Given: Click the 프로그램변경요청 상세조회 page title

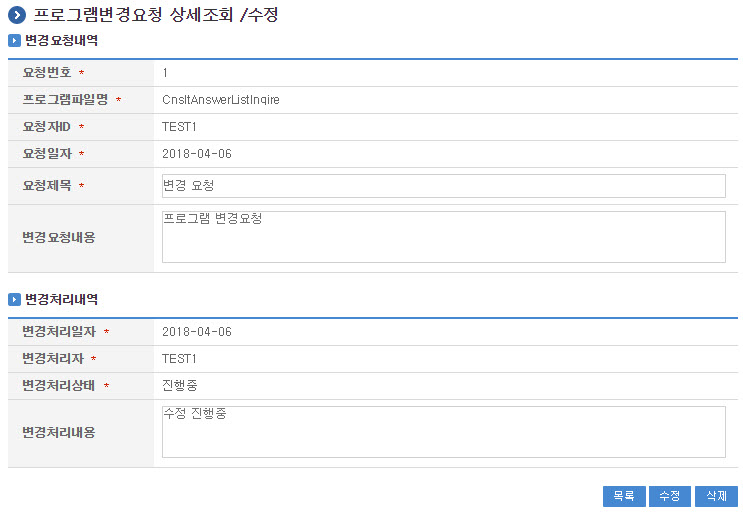Looking at the screenshot, I should pos(156,15).
